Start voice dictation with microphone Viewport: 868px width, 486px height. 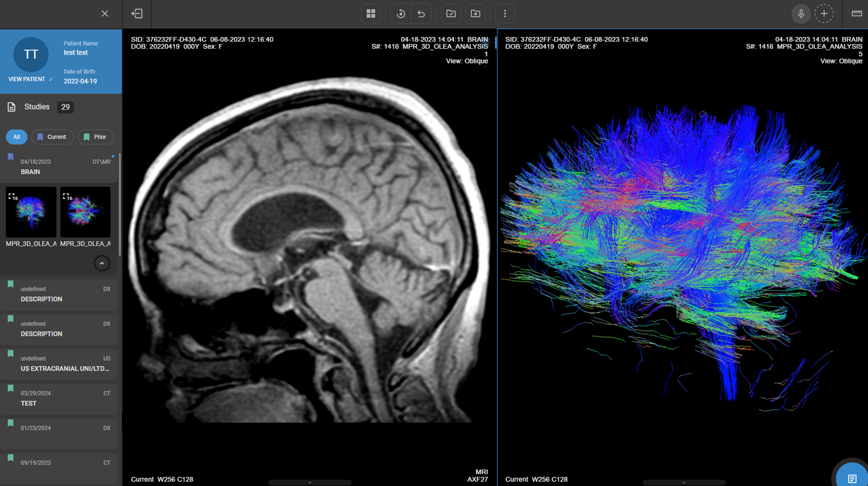pyautogui.click(x=801, y=14)
